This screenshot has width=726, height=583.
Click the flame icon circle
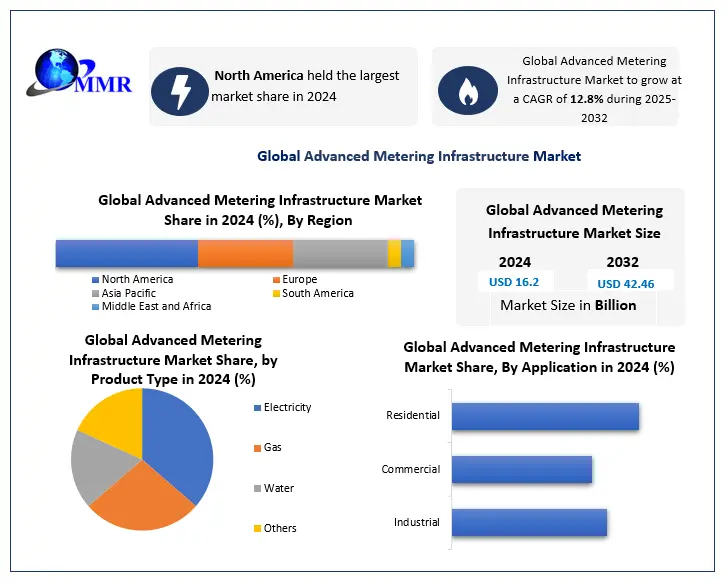point(465,91)
